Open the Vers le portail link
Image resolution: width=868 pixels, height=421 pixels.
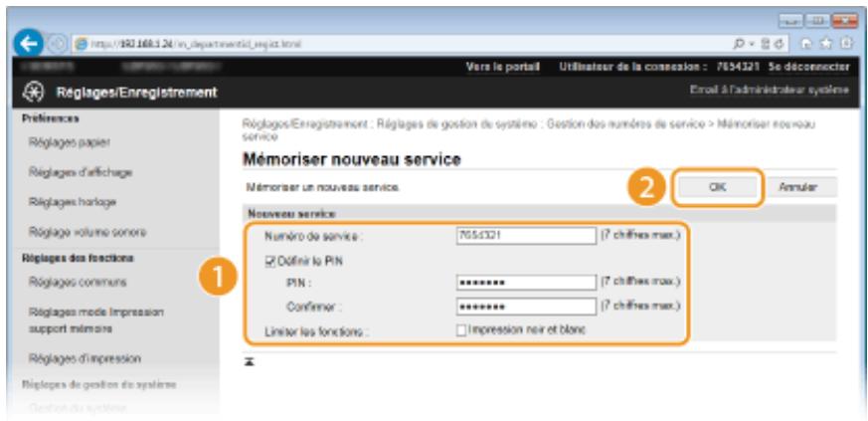[503, 67]
